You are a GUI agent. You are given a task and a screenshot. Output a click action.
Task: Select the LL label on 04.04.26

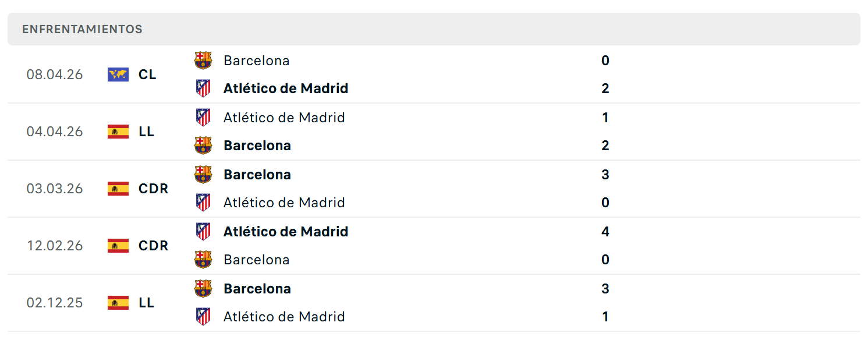click(x=147, y=132)
